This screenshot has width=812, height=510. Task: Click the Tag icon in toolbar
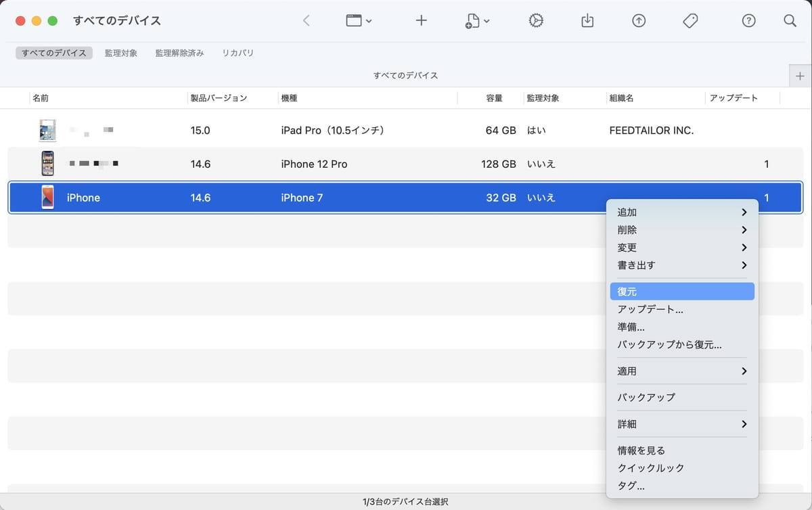[x=690, y=21]
